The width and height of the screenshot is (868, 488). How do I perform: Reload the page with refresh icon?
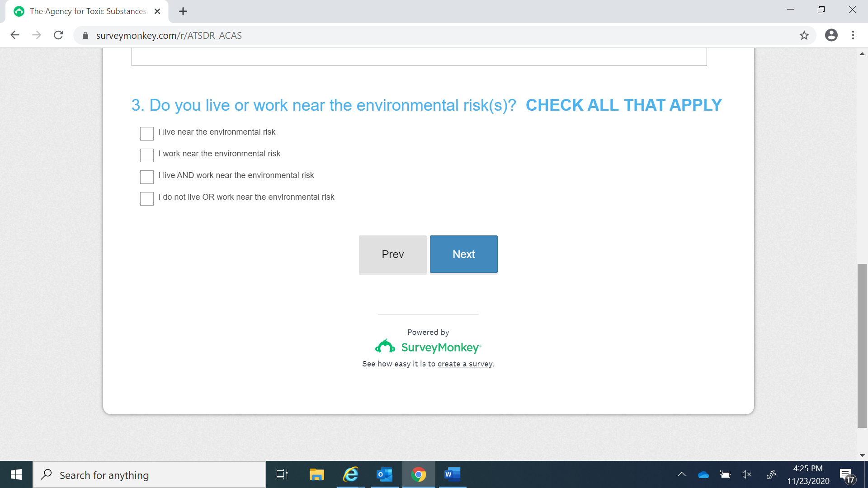tap(58, 35)
